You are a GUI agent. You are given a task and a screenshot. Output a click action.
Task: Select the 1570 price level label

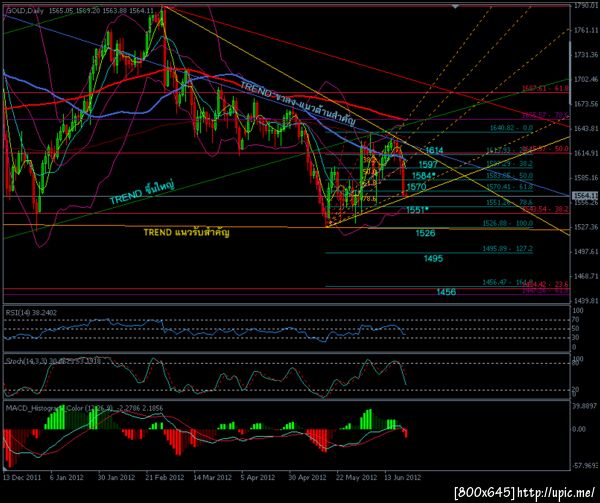click(x=416, y=187)
